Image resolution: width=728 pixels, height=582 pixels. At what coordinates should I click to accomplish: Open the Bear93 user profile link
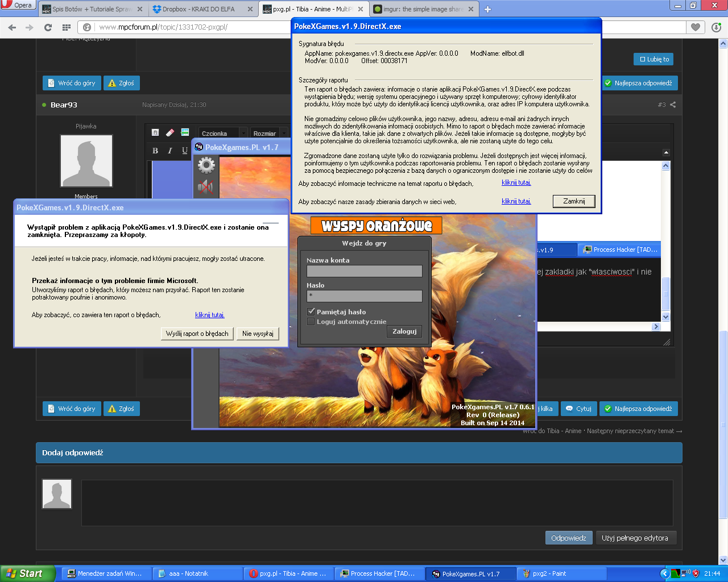(64, 105)
